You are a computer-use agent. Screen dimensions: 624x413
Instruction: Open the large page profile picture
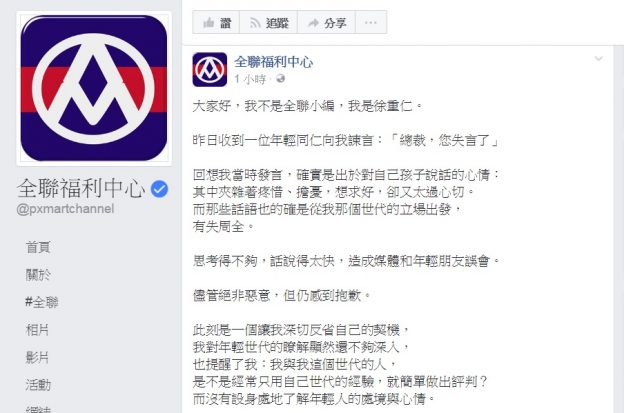tap(94, 88)
